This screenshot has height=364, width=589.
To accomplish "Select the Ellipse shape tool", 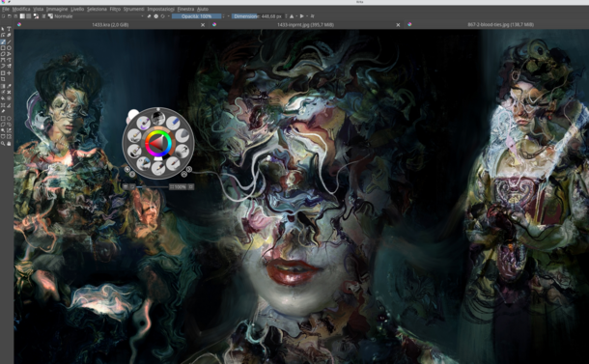I will (9, 47).
